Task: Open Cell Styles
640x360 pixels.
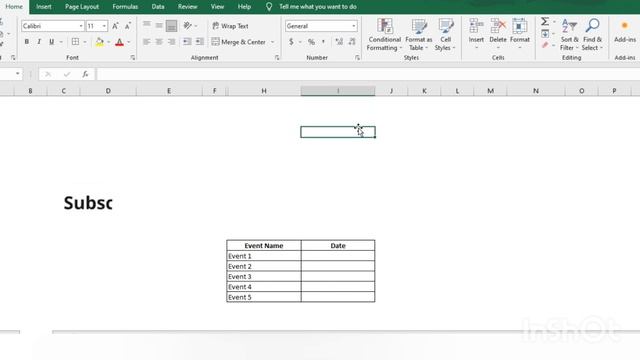Action: pyautogui.click(x=445, y=35)
